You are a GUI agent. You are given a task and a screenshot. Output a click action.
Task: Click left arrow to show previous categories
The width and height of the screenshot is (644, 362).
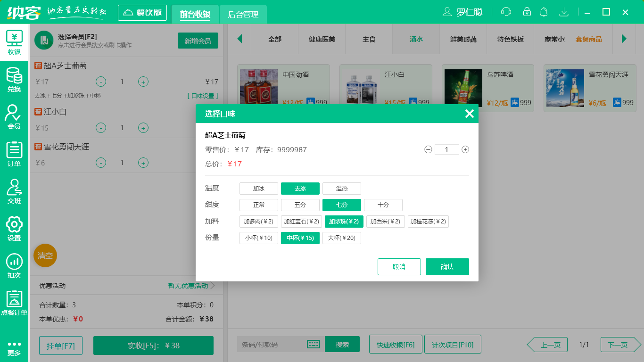(239, 40)
